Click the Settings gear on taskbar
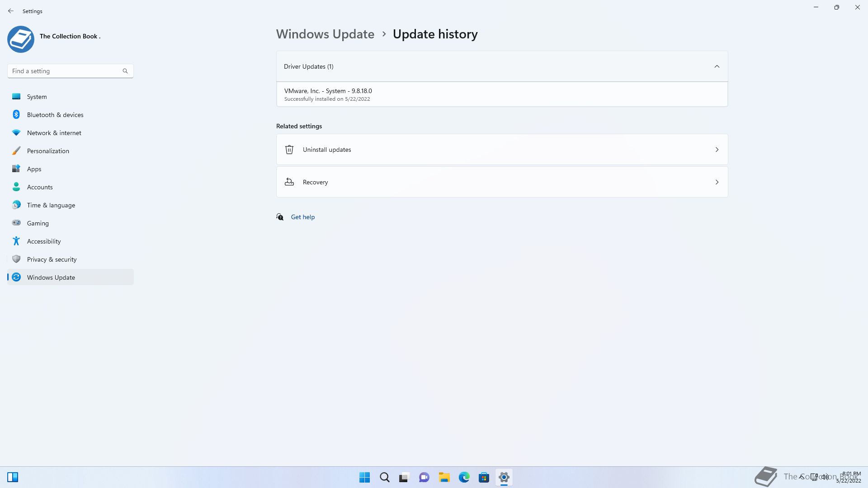 tap(504, 477)
